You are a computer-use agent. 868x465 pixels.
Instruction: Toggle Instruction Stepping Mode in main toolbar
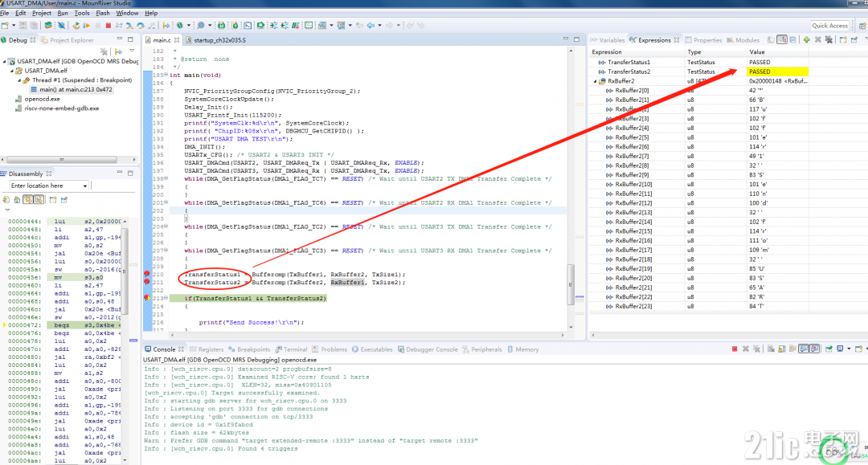pyautogui.click(x=166, y=26)
